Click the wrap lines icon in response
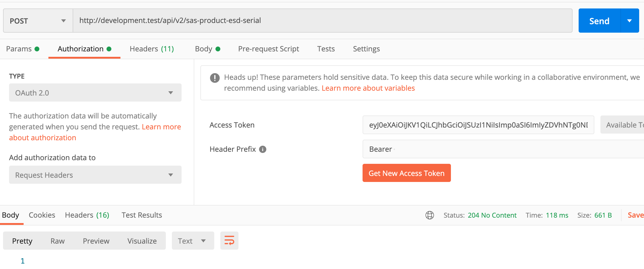This screenshot has width=644, height=269. (x=229, y=241)
